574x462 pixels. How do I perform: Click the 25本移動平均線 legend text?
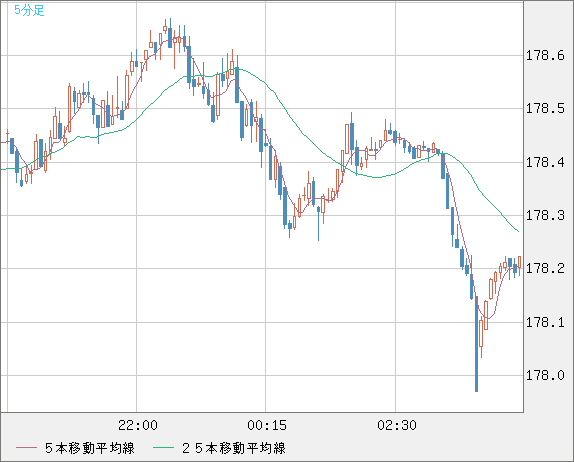pos(234,448)
